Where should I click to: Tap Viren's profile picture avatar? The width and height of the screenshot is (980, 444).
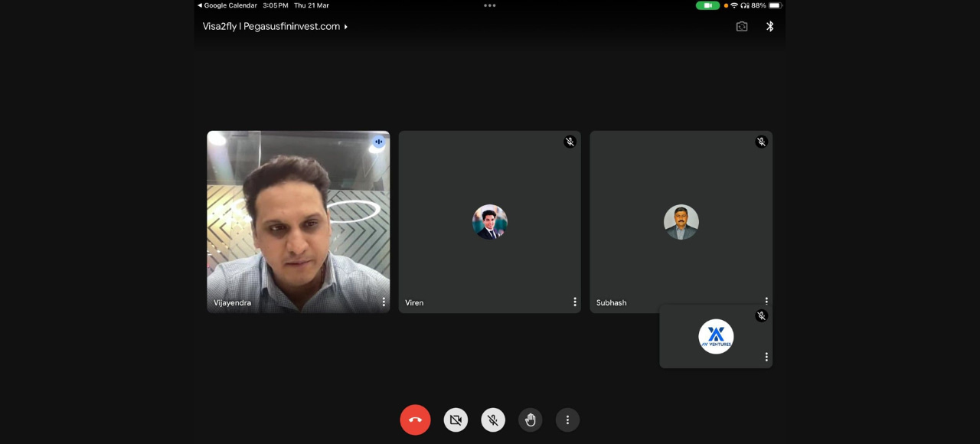pos(490,222)
